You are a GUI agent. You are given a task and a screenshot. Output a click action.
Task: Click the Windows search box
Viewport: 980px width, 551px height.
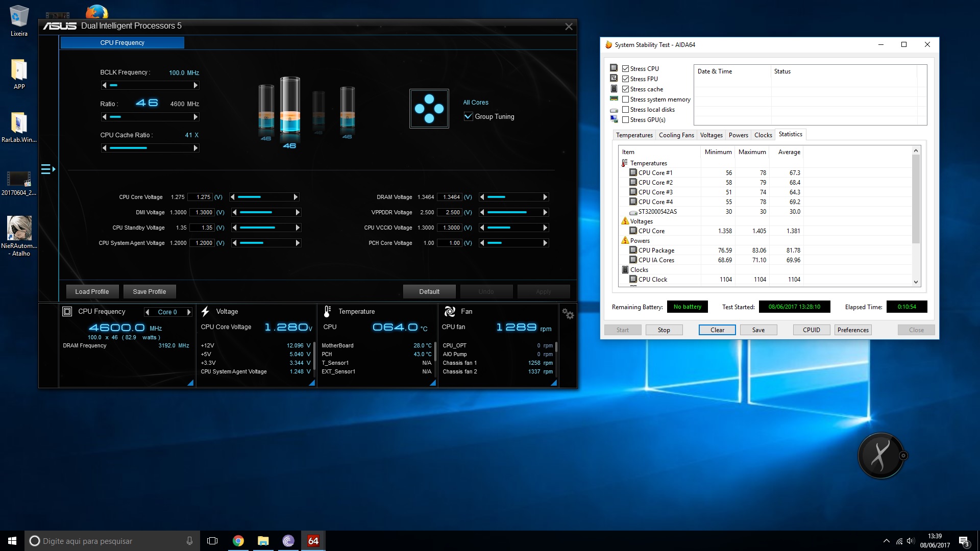click(112, 541)
